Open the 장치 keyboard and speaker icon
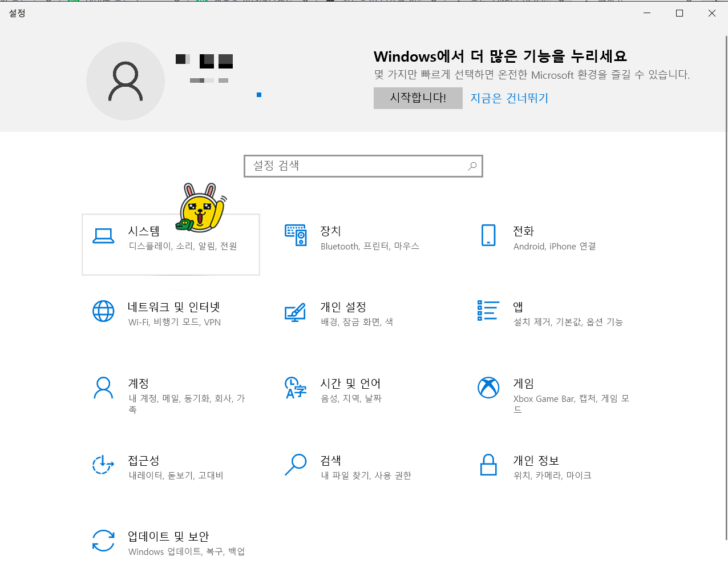Image resolution: width=728 pixels, height=568 pixels. tap(296, 235)
